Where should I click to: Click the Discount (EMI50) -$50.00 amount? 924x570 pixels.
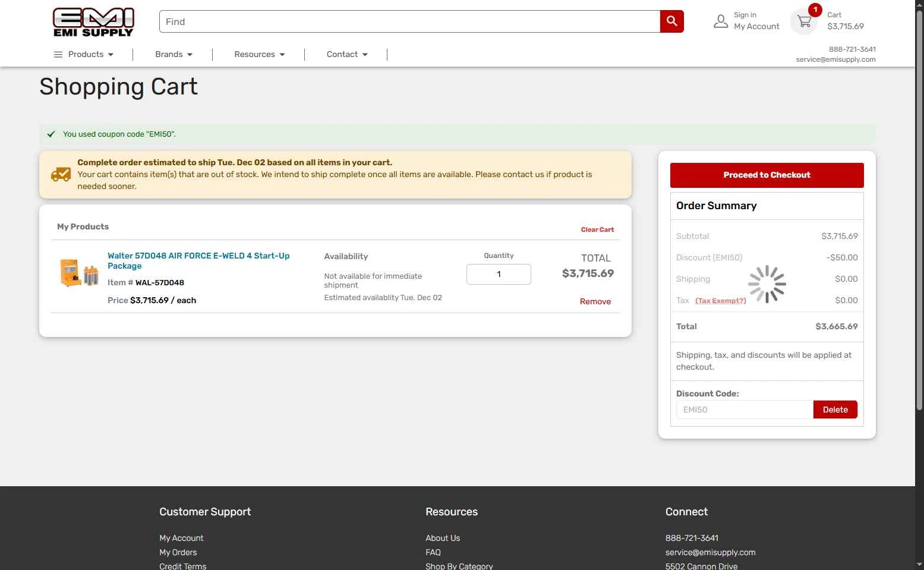(x=841, y=257)
